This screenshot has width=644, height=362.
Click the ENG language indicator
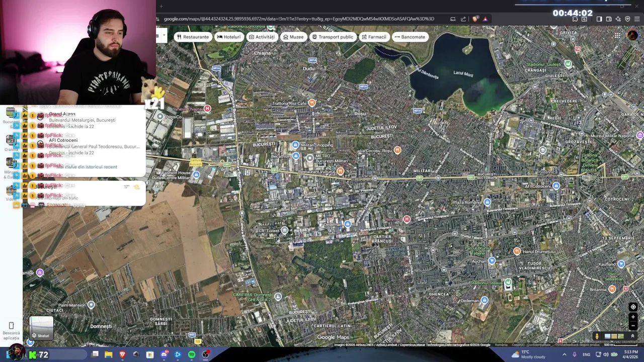click(x=586, y=354)
